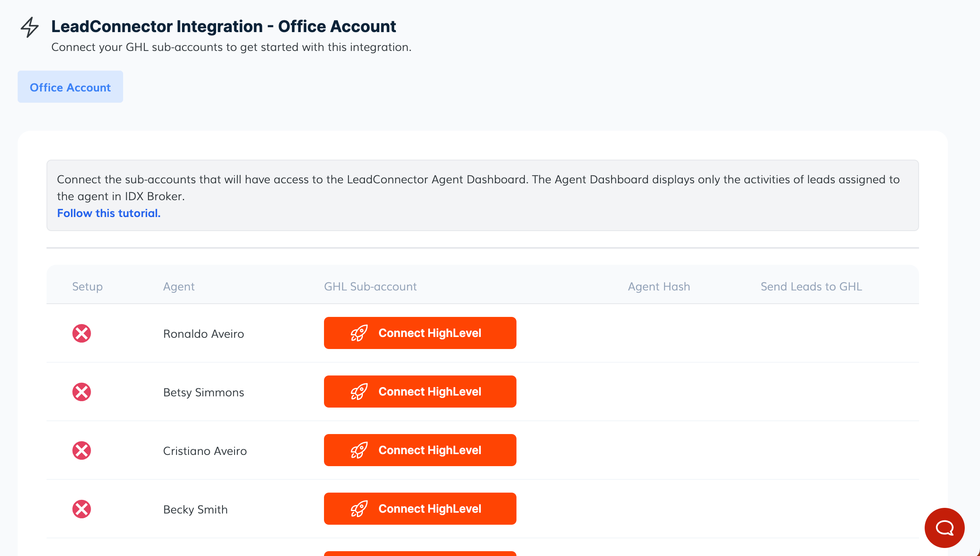
Task: Select the Ronaldo Aveiro agent name
Action: (x=203, y=334)
